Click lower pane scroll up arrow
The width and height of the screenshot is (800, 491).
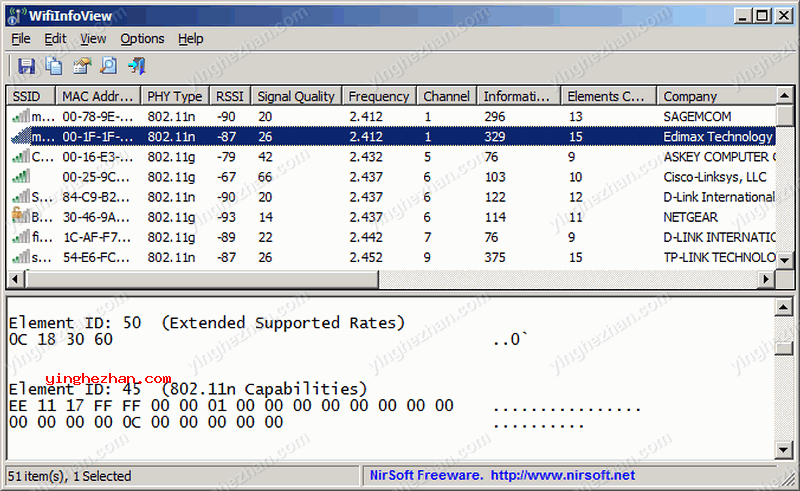tap(784, 307)
